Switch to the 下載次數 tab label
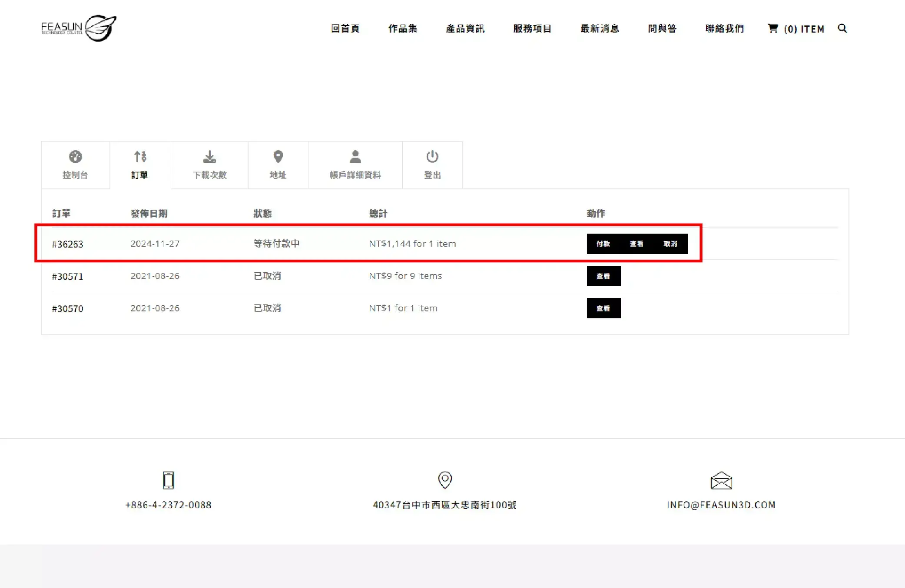 tap(210, 175)
